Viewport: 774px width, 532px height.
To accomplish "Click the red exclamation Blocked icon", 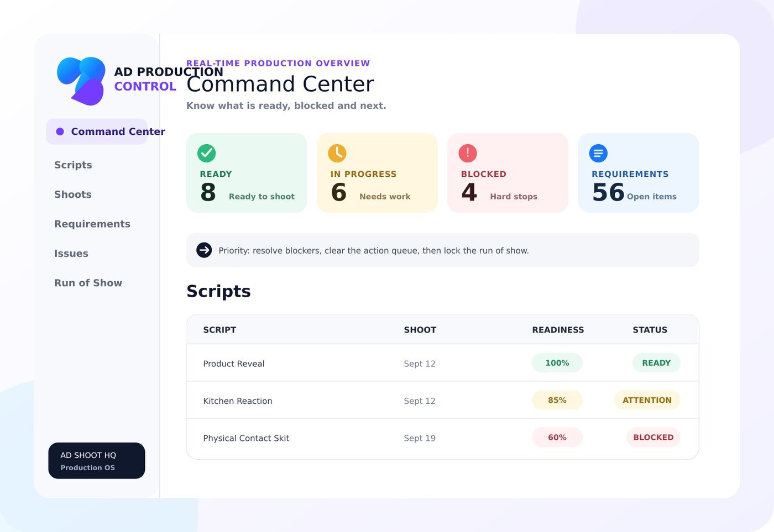I will (468, 153).
